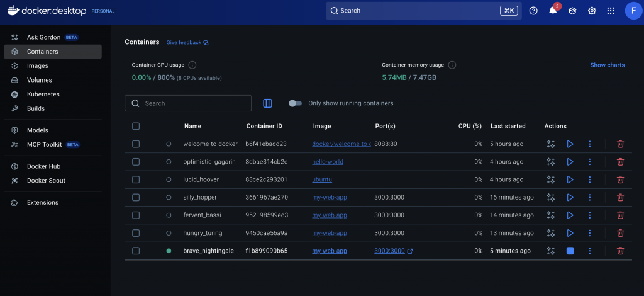The image size is (644, 296).
Task: Delete the lucid_hoover container
Action: coord(620,179)
